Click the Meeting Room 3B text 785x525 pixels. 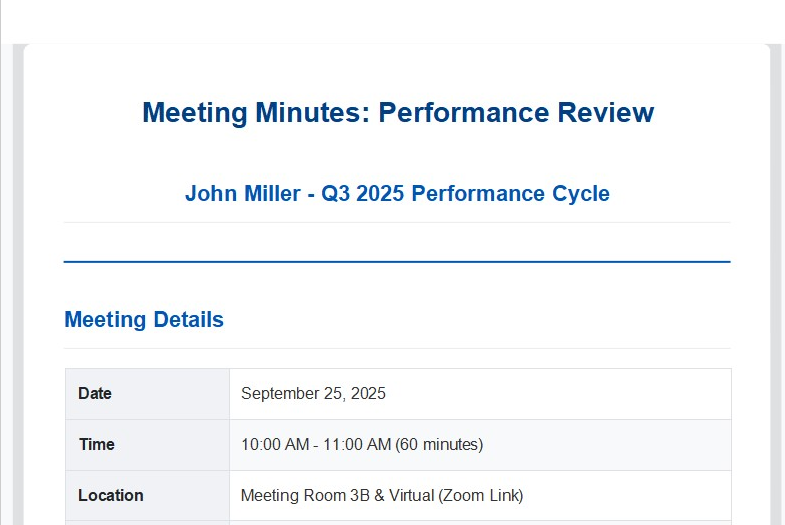point(305,495)
